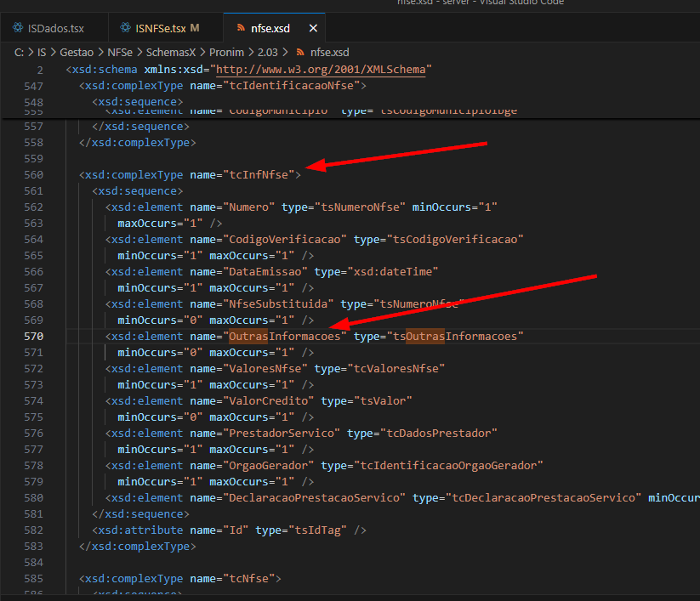Switch to the ISNFSe.tsx tab

pos(160,29)
